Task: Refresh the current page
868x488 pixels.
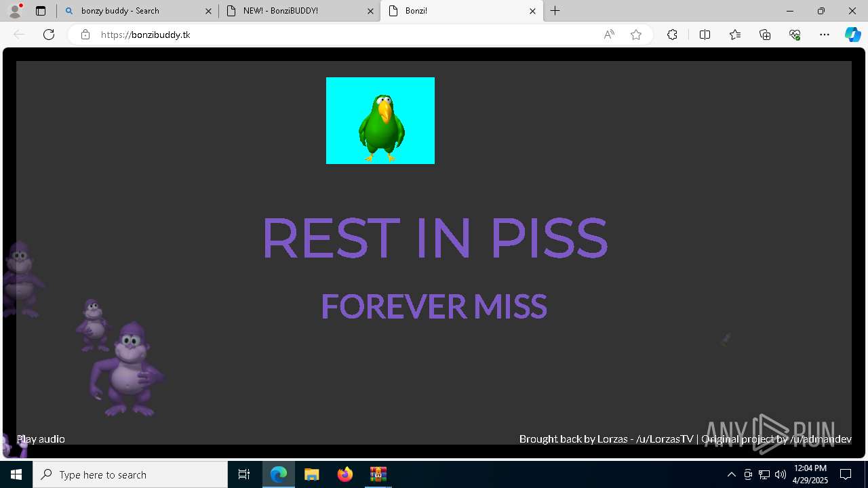Action: [49, 35]
